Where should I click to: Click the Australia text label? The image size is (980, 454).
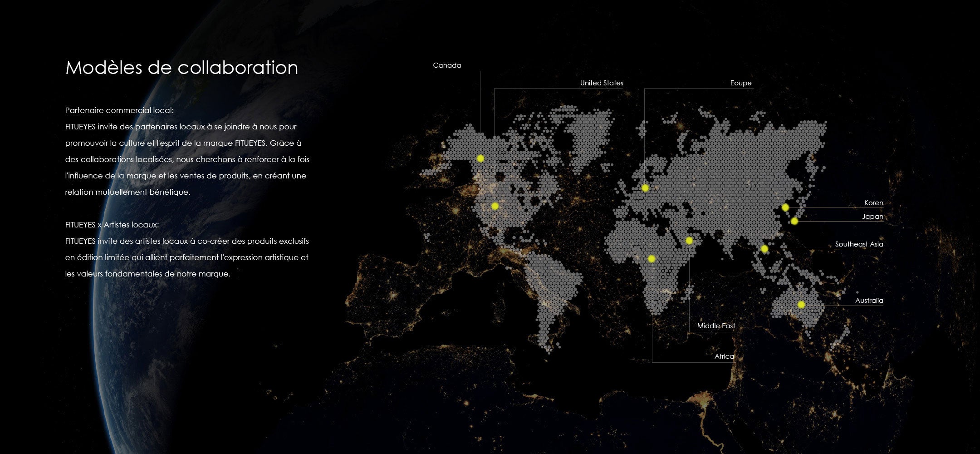point(869,301)
